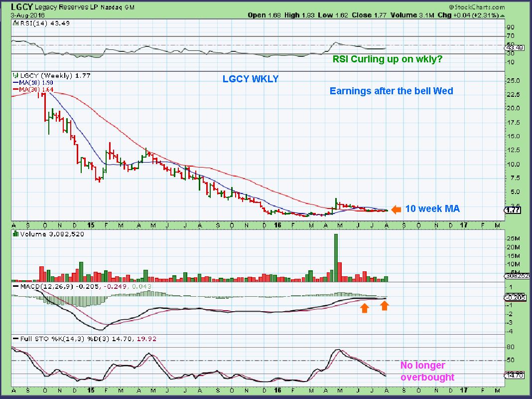
Task: Click the 25M volume axis label
Action: [514, 239]
